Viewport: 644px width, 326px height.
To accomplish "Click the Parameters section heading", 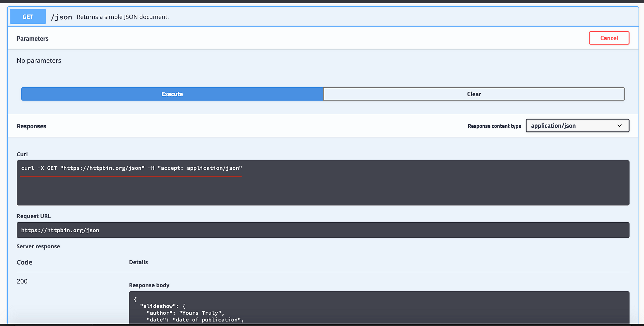I will point(33,39).
